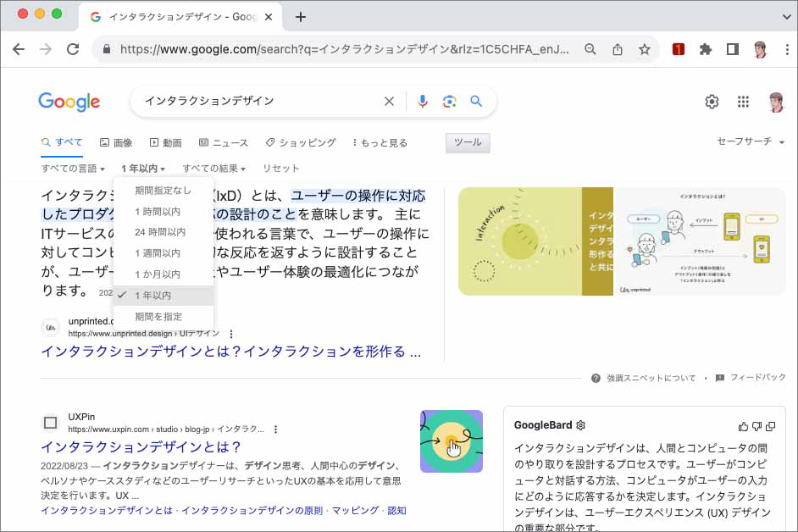Open the GoogleBard settings gear
The height and width of the screenshot is (532, 798).
pos(581,425)
